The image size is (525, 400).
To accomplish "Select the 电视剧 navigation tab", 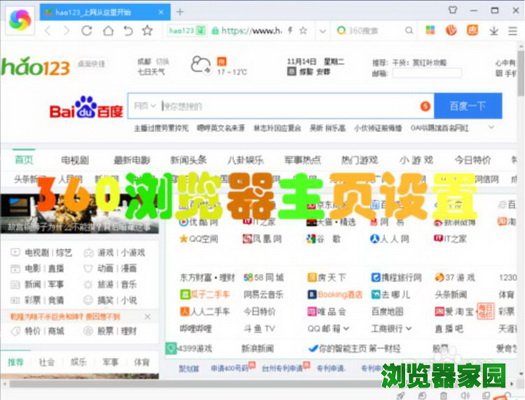I will 75,160.
